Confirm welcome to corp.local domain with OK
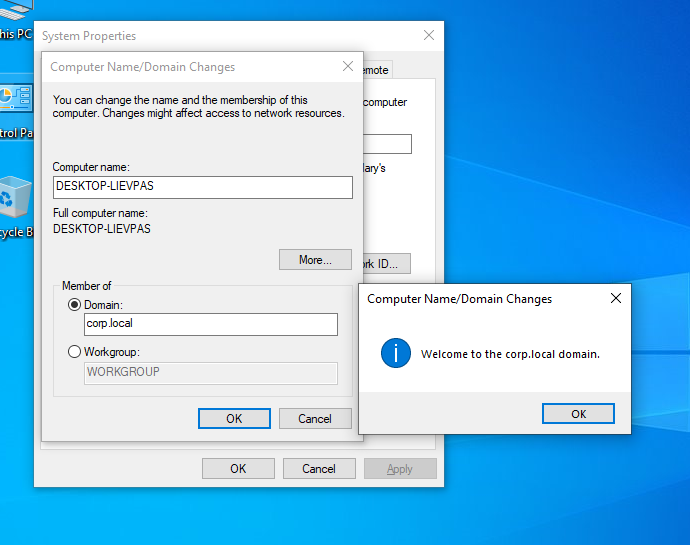The height and width of the screenshot is (545, 690). (578, 414)
